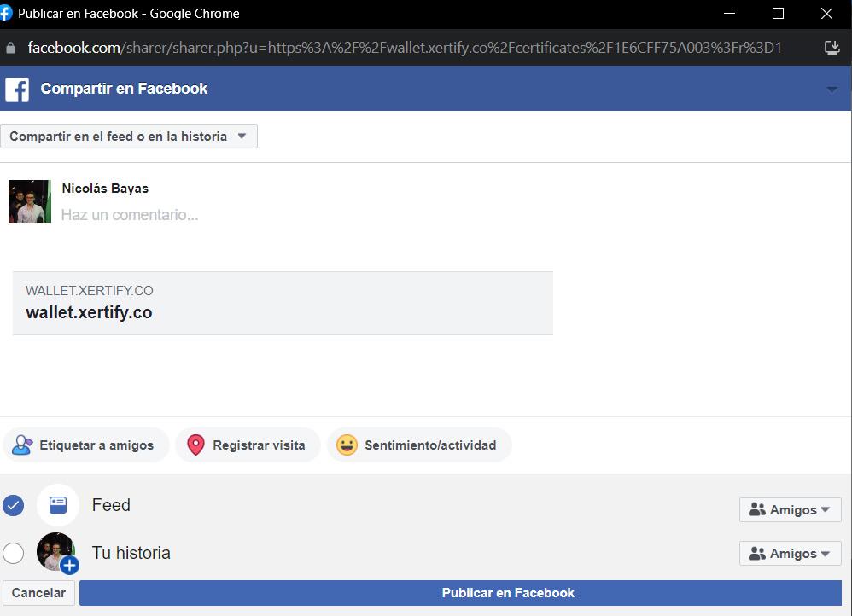The height and width of the screenshot is (616, 852).
Task: Open the Amigos audience dropdown for Feed
Action: tap(790, 510)
